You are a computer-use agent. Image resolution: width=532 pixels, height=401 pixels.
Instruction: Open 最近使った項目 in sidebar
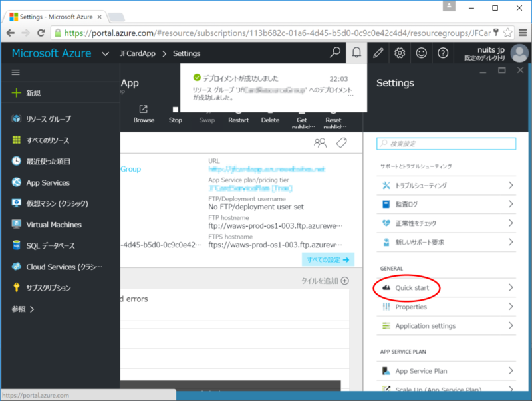[x=61, y=161]
